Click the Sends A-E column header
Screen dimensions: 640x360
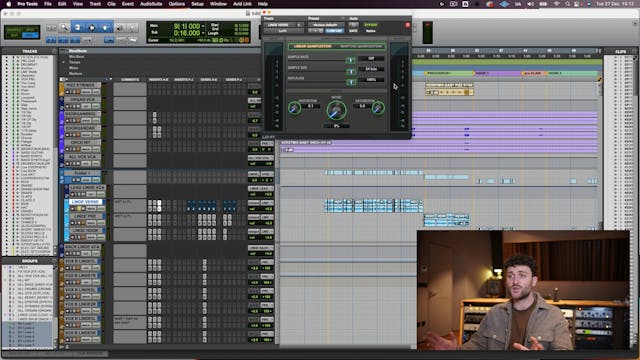coord(209,80)
